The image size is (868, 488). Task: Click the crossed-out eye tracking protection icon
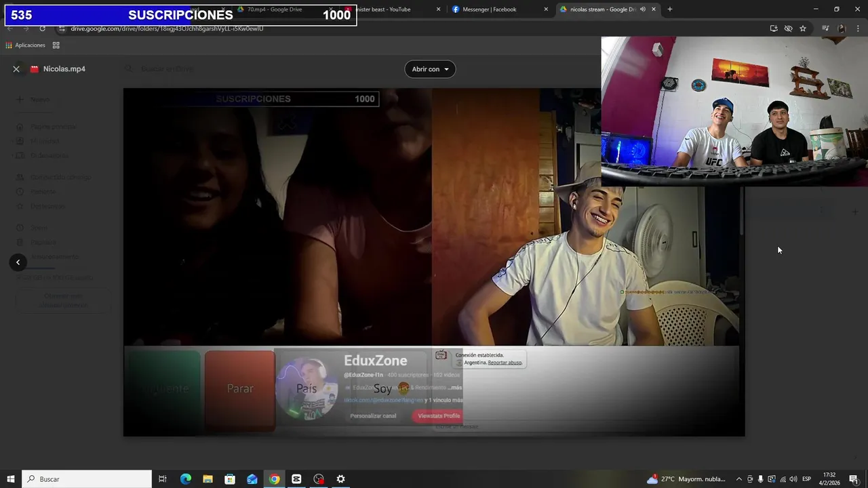(788, 28)
